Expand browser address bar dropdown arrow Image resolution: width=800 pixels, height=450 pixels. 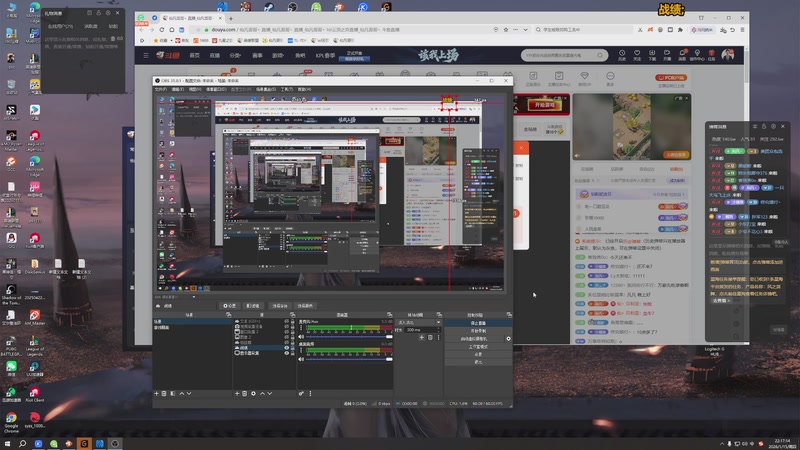(526, 30)
